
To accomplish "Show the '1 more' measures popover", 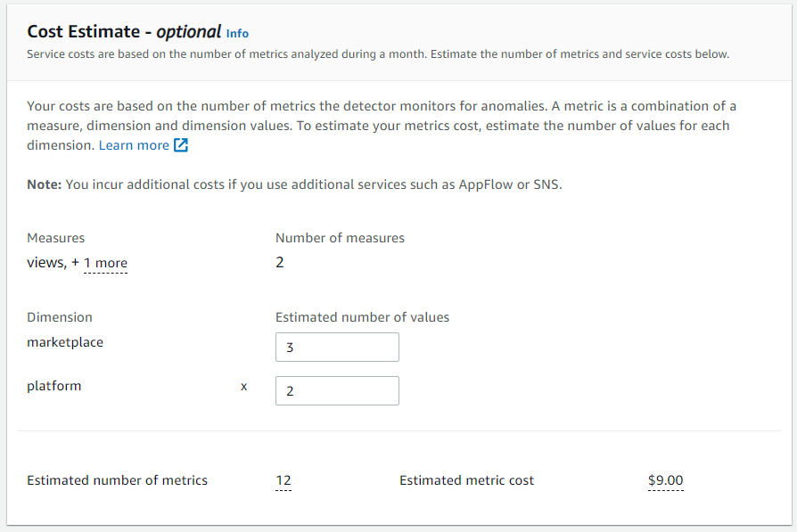I will (105, 263).
